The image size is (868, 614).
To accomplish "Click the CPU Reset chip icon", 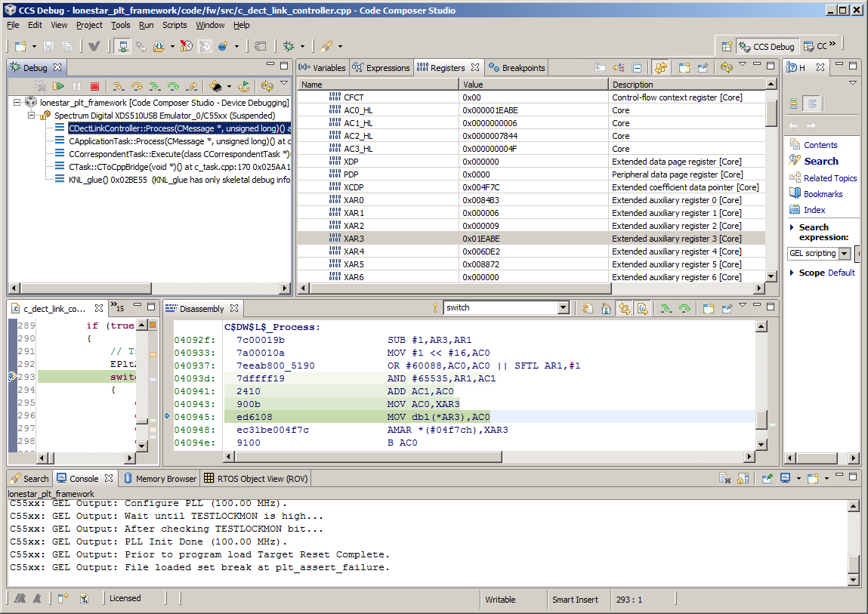I will pos(216,87).
